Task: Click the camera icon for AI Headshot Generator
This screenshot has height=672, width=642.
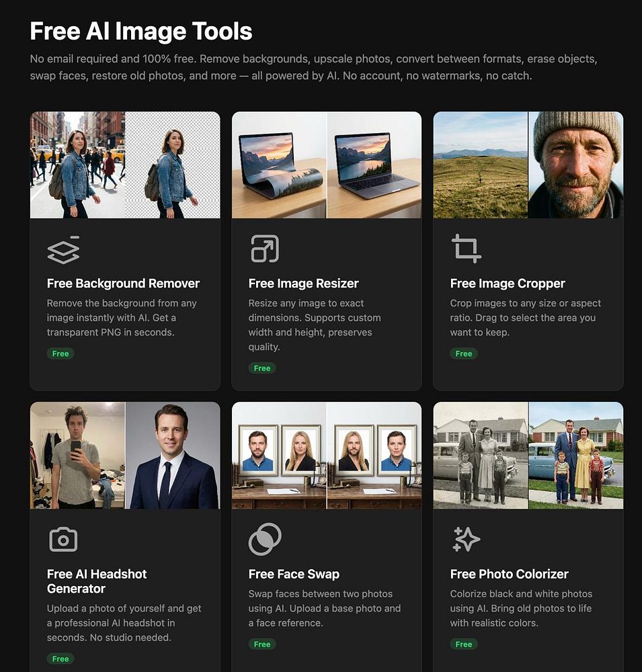Action: point(63,539)
